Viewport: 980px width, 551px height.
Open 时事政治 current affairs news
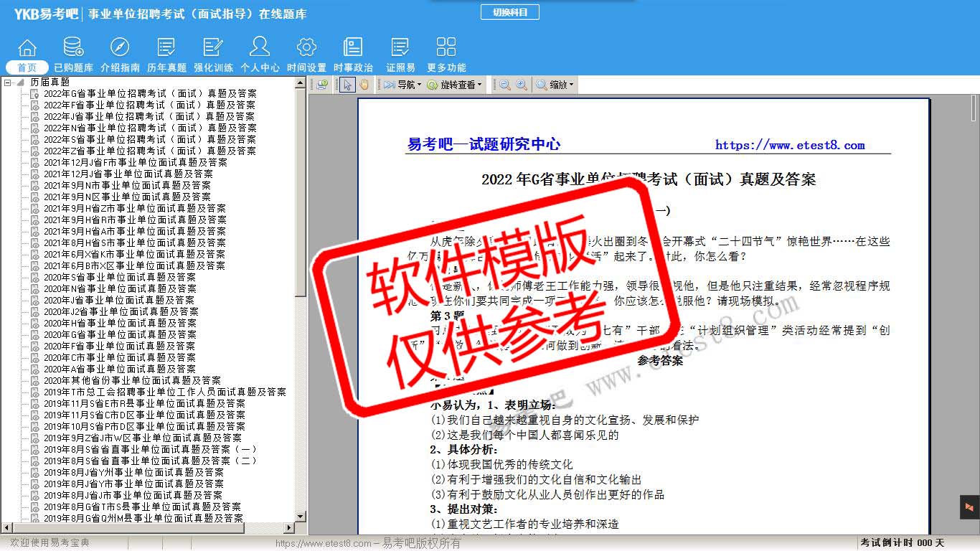353,55
